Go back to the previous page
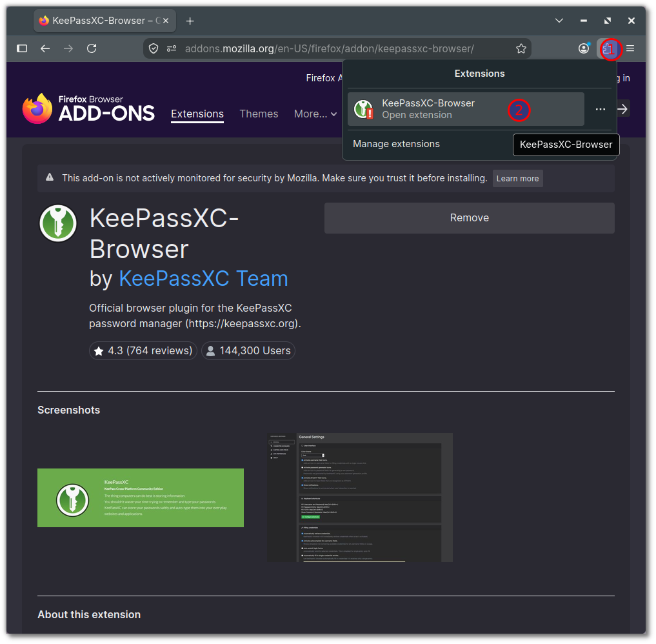Viewport: 656px width, 644px height. coord(45,48)
